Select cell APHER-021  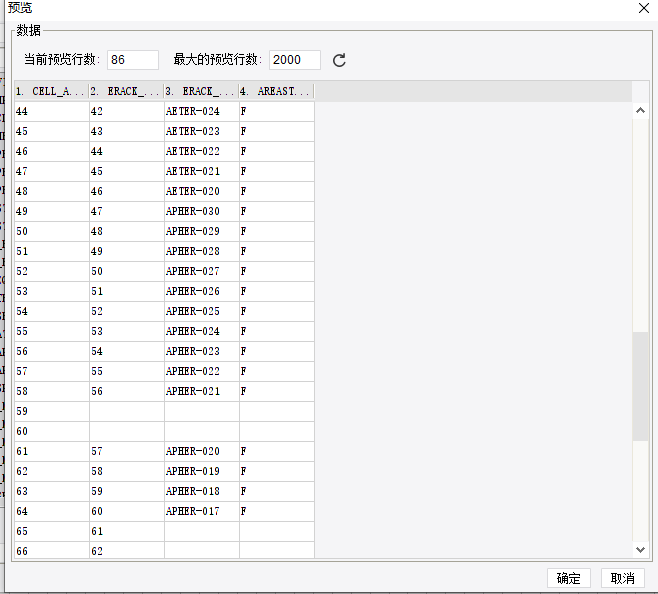click(201, 391)
